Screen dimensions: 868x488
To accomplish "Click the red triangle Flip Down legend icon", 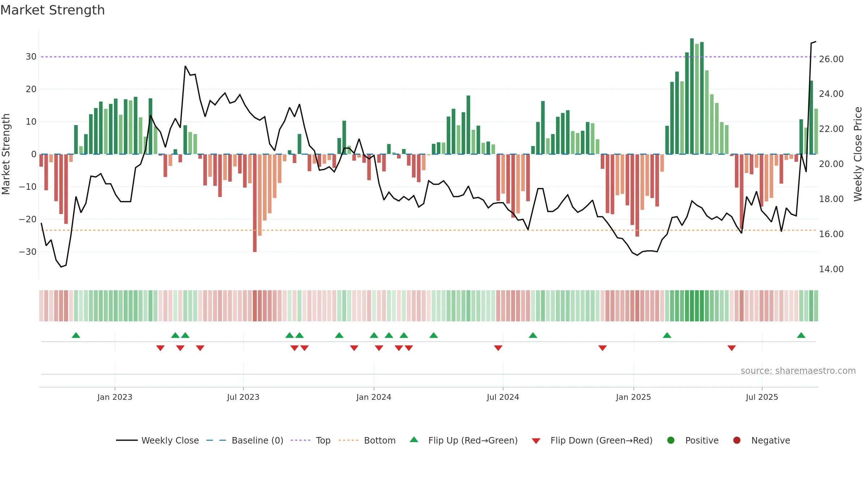I will (536, 441).
